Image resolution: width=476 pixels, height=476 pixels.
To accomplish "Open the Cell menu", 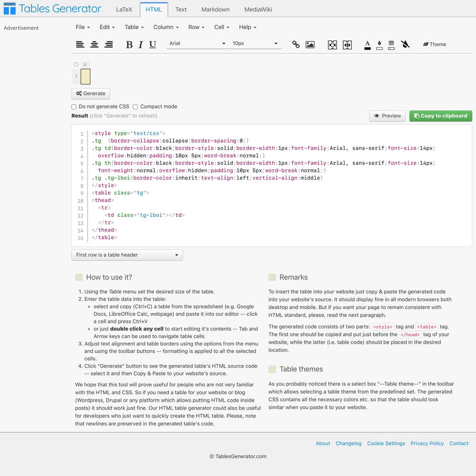I will point(222,27).
